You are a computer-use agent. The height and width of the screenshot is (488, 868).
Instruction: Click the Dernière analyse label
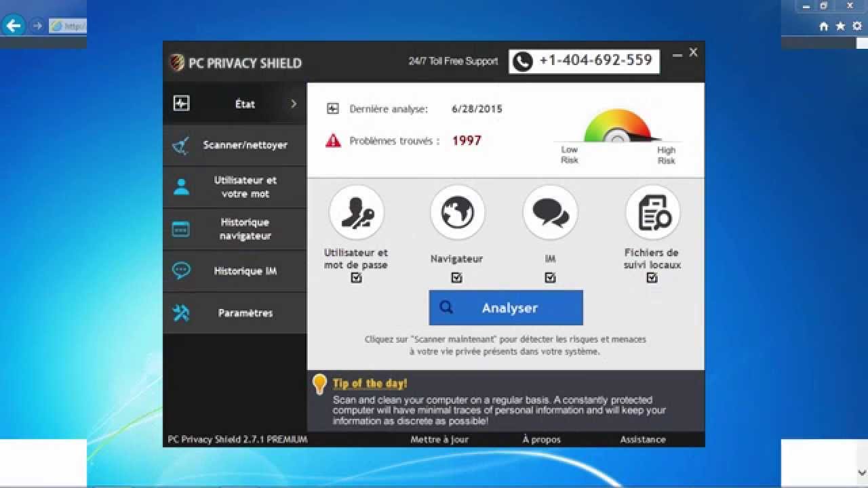[x=389, y=108]
